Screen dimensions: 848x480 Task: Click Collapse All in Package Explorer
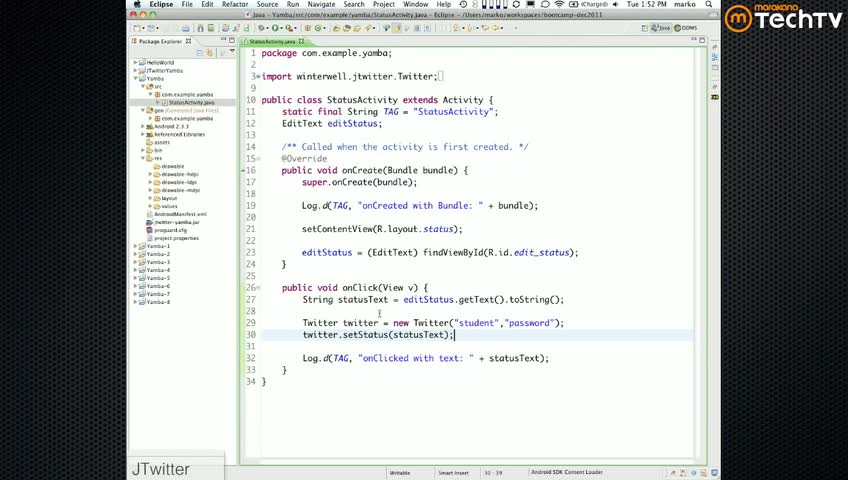199,52
